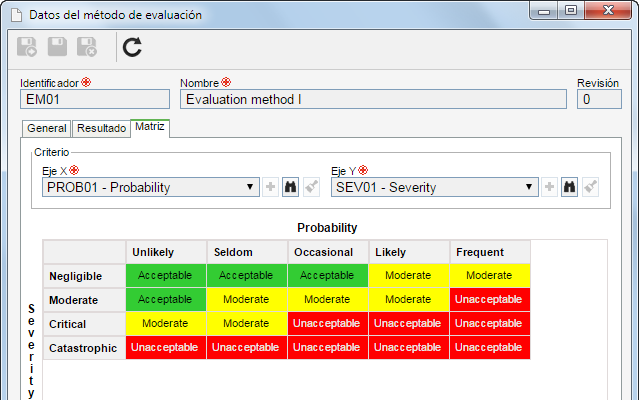Click Moderate cell in Moderate row, Occasional column
639x400 pixels.
click(x=328, y=300)
